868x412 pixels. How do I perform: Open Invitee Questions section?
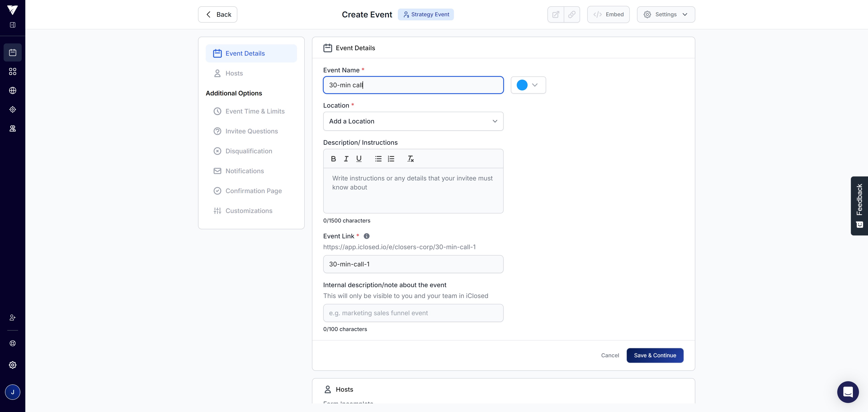point(251,131)
